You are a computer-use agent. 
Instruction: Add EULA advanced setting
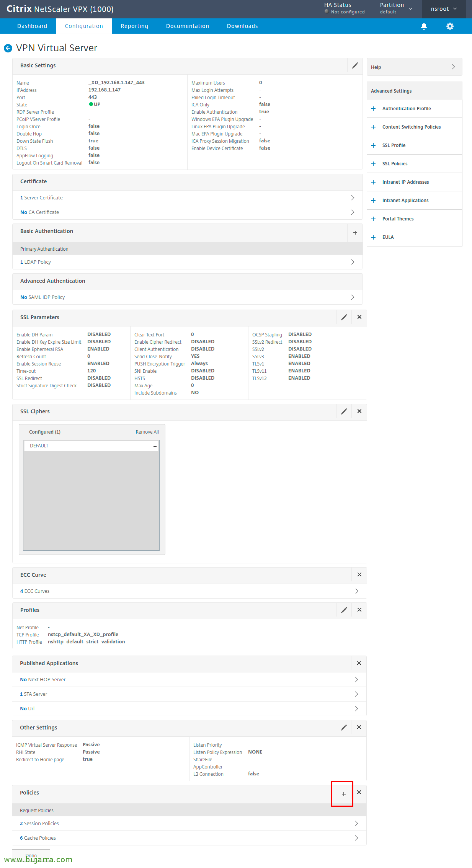415,237
